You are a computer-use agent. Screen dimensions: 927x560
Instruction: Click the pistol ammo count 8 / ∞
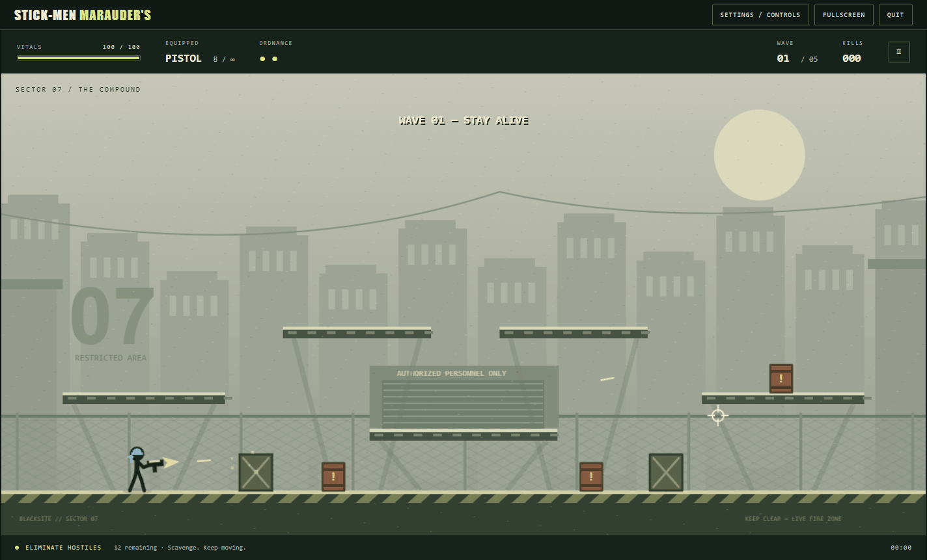tap(224, 59)
